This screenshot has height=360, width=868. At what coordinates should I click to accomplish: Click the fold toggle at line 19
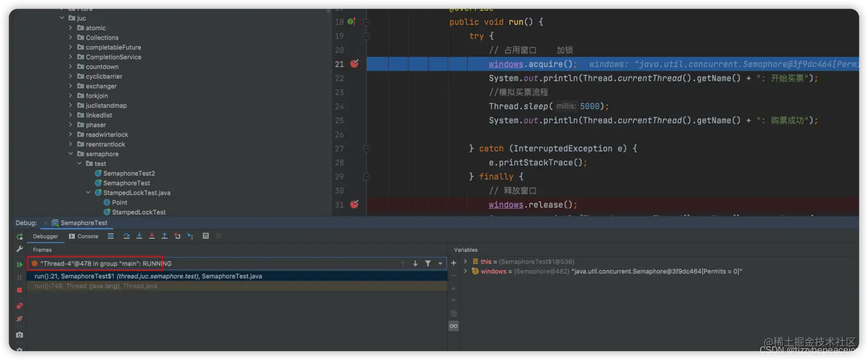click(366, 36)
